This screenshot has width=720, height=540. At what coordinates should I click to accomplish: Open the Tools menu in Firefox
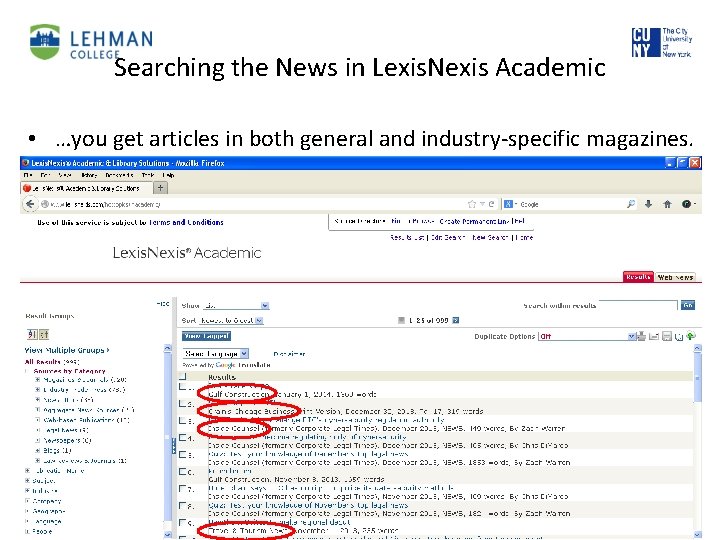148,175
